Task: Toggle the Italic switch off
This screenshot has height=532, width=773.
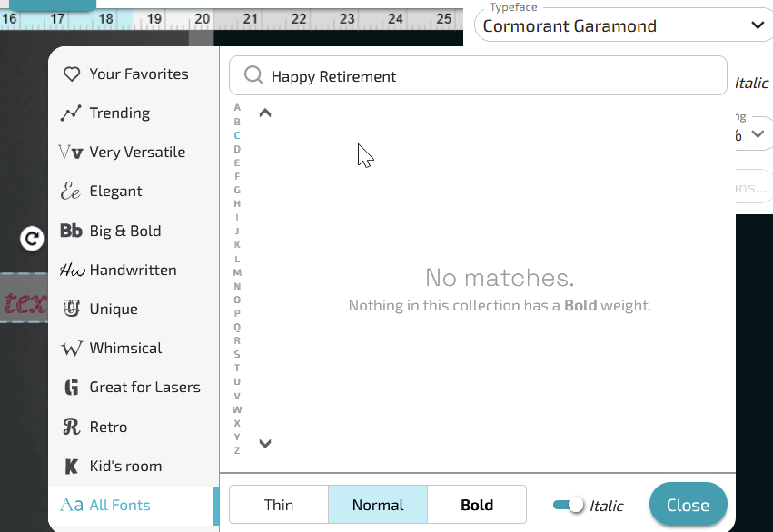Action: tap(569, 505)
